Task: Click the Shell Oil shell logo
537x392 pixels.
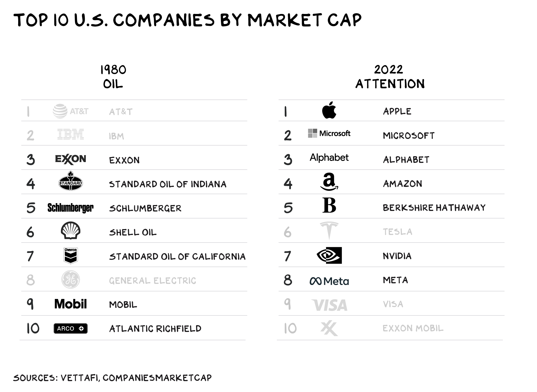Action: (x=70, y=231)
